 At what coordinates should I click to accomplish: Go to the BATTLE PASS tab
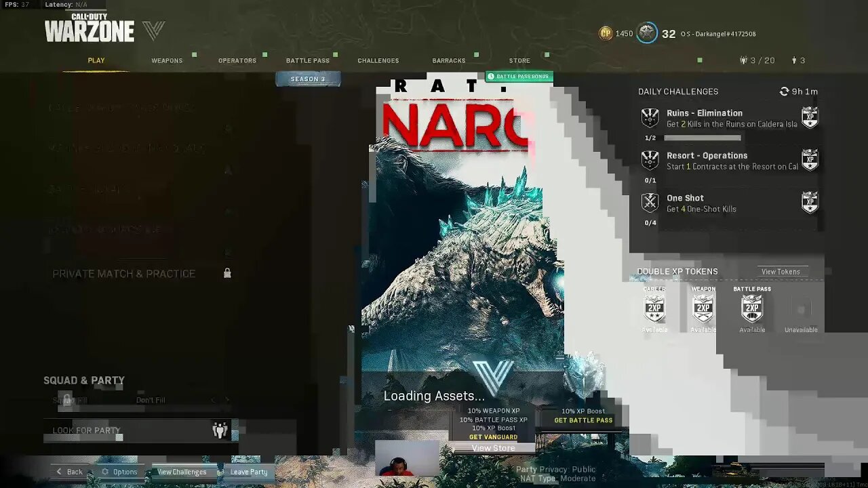coord(308,60)
